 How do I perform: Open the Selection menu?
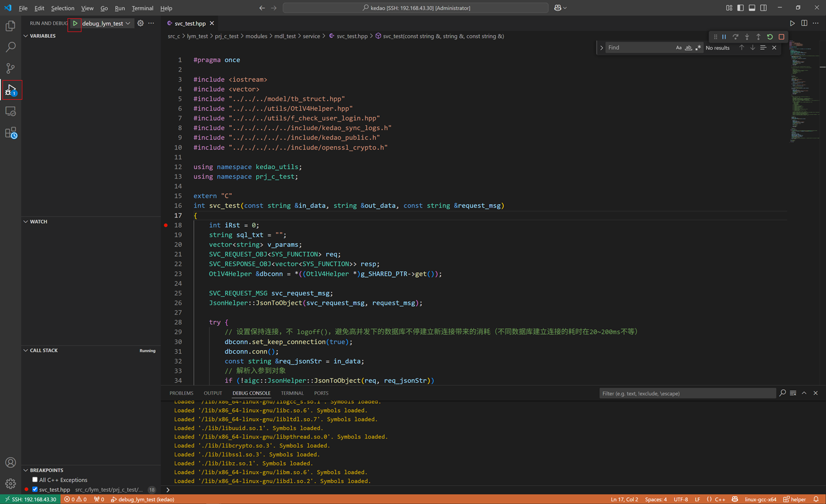pyautogui.click(x=63, y=8)
